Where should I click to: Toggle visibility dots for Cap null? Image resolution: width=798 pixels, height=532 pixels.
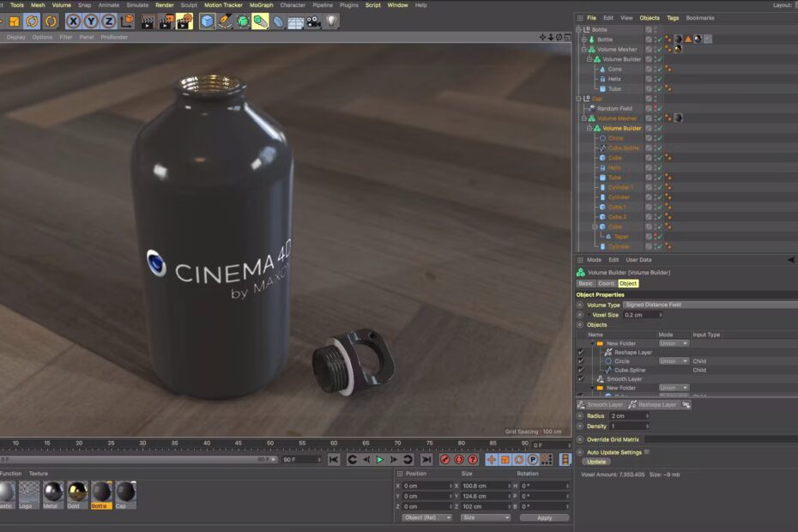click(x=656, y=99)
